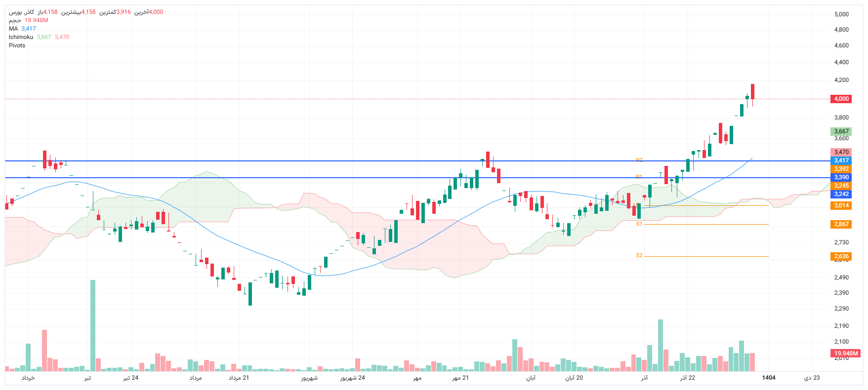The width and height of the screenshot is (868, 390).
Task: Select the pink 3,470 price axis tag
Action: click(841, 152)
